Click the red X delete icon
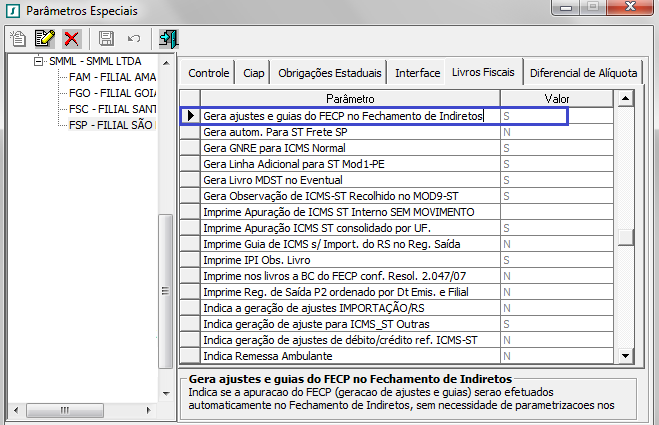The width and height of the screenshot is (659, 425). point(71,39)
